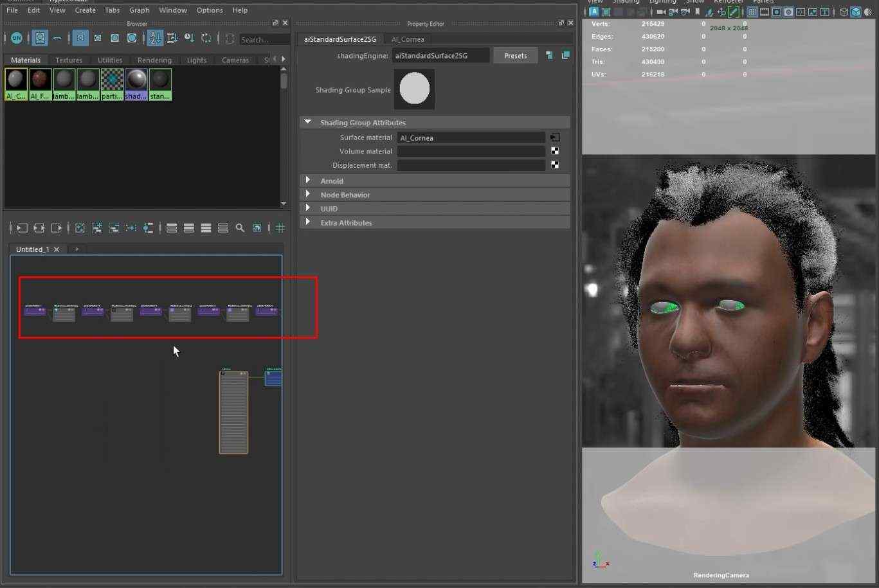Show output connections in graph toolbar

56,228
